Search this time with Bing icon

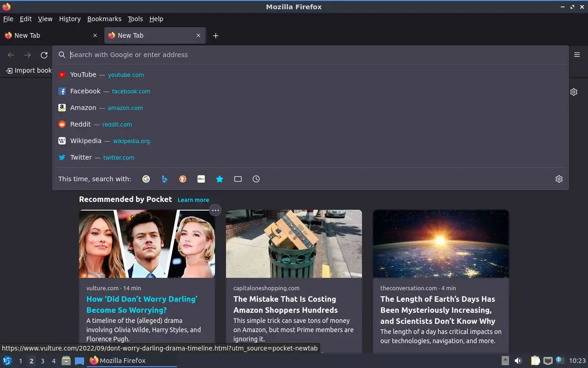tap(164, 179)
